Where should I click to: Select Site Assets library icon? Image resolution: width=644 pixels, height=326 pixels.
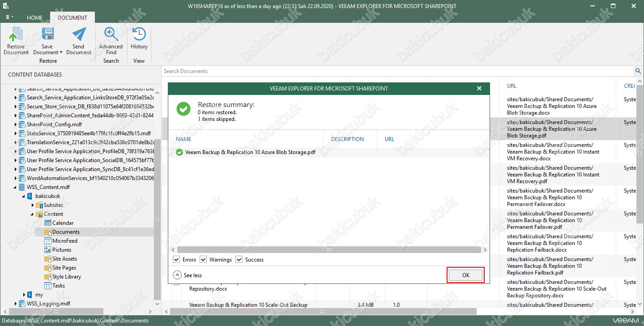(x=48, y=259)
